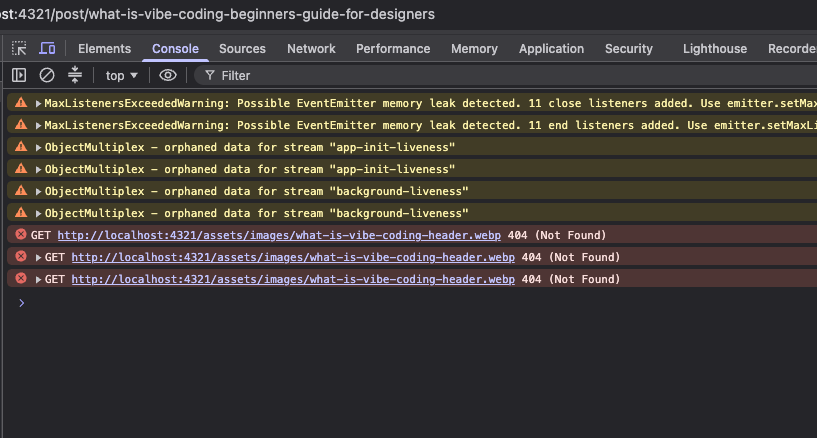Click the warning icon on '11 close listeners' row

(x=21, y=102)
